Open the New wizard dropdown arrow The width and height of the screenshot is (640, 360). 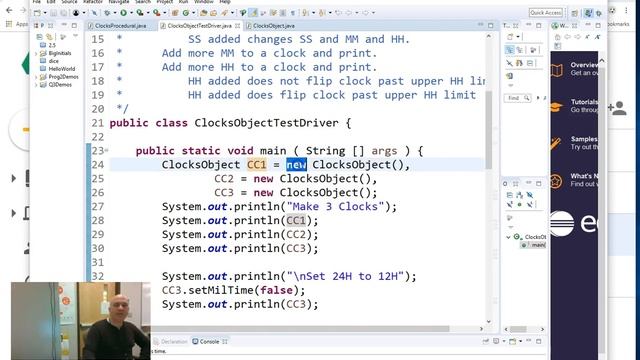[x=44, y=13]
